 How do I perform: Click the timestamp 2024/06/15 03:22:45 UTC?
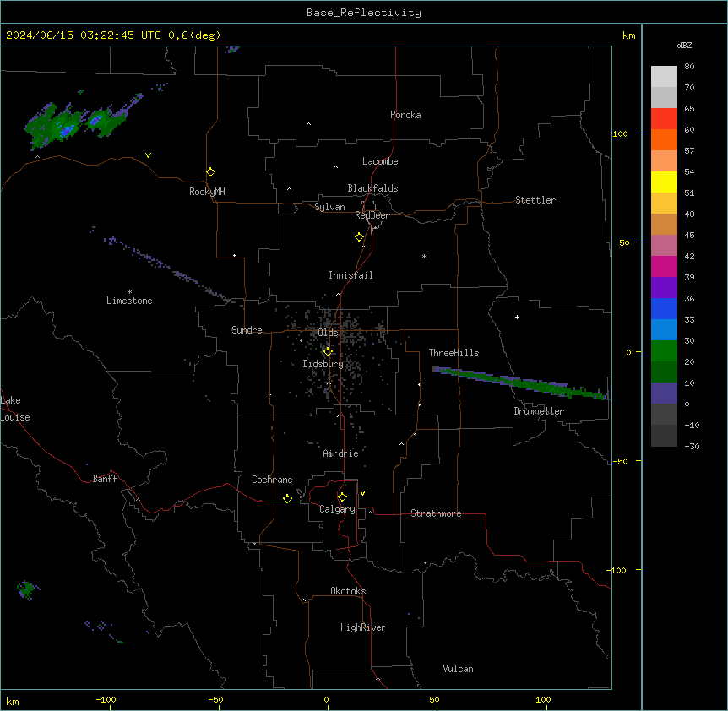pos(84,35)
